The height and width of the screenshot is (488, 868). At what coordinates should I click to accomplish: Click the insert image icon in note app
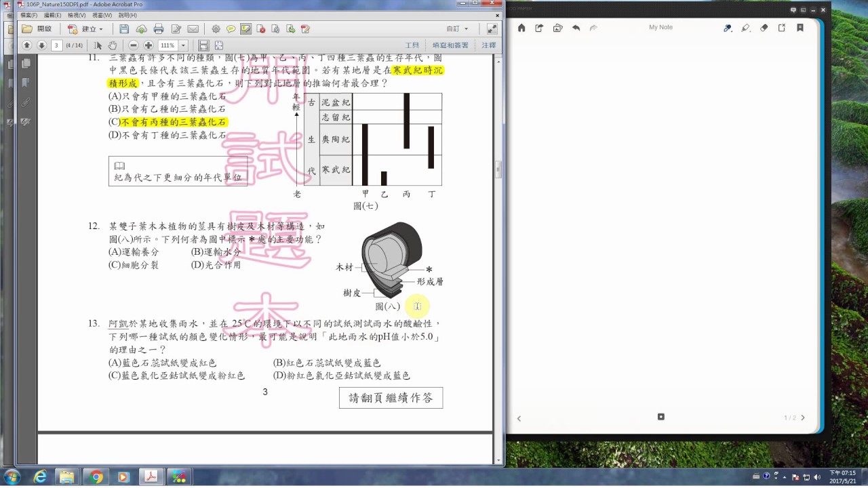pos(557,28)
